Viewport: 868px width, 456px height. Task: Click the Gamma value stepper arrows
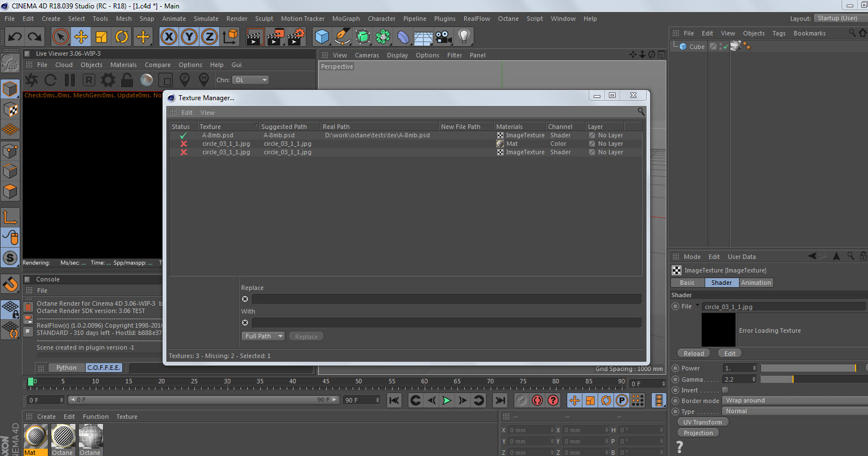click(754, 379)
